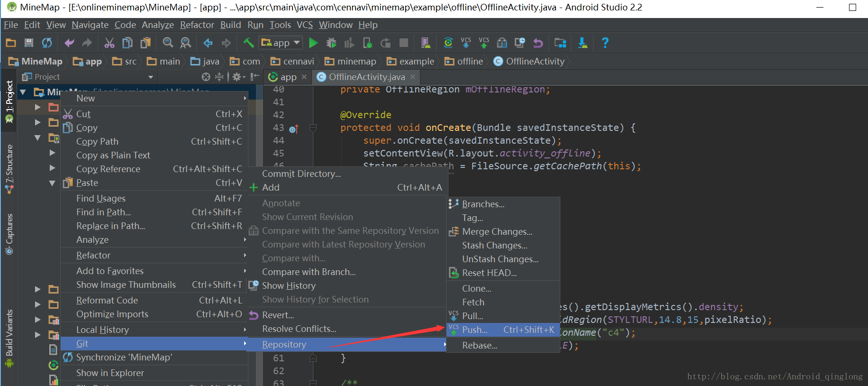Click Sync Project with Gradle Files icon

tap(448, 43)
